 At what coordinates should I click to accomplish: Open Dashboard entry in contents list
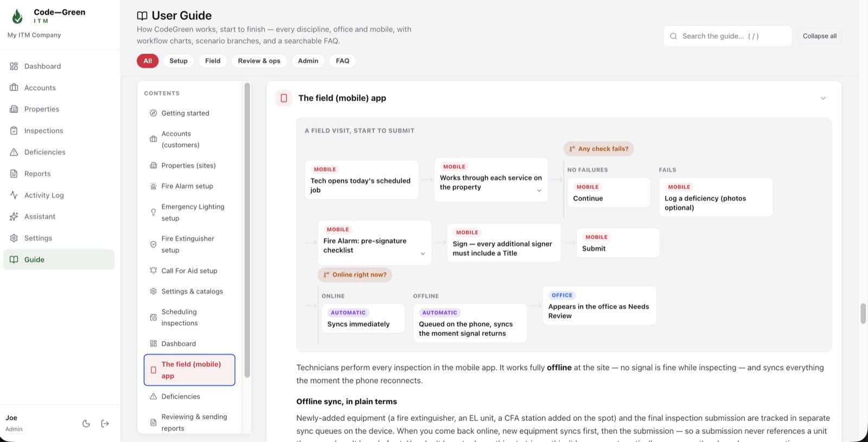point(189,344)
